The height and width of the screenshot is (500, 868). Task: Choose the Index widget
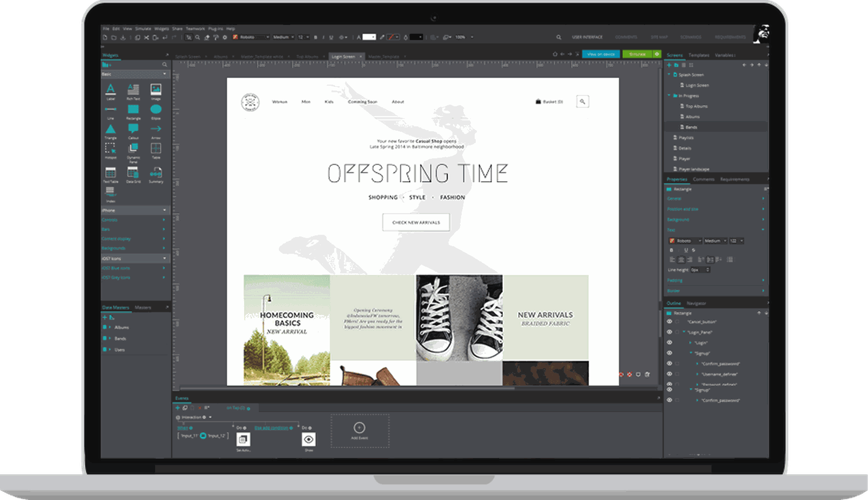point(111,194)
